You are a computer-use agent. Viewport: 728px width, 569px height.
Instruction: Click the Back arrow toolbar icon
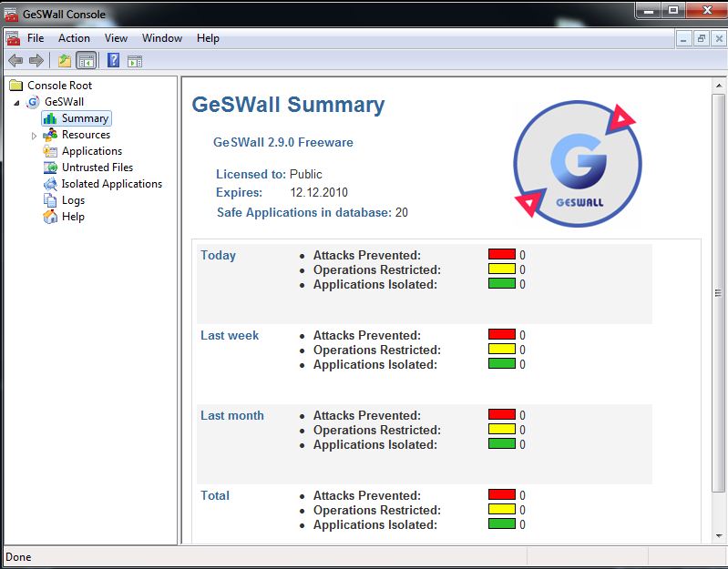click(15, 61)
